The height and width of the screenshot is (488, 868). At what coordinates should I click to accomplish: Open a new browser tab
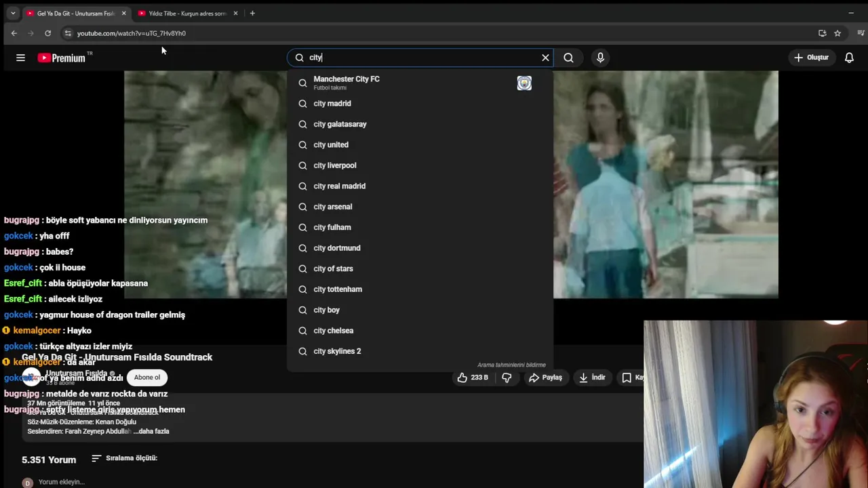[252, 13]
